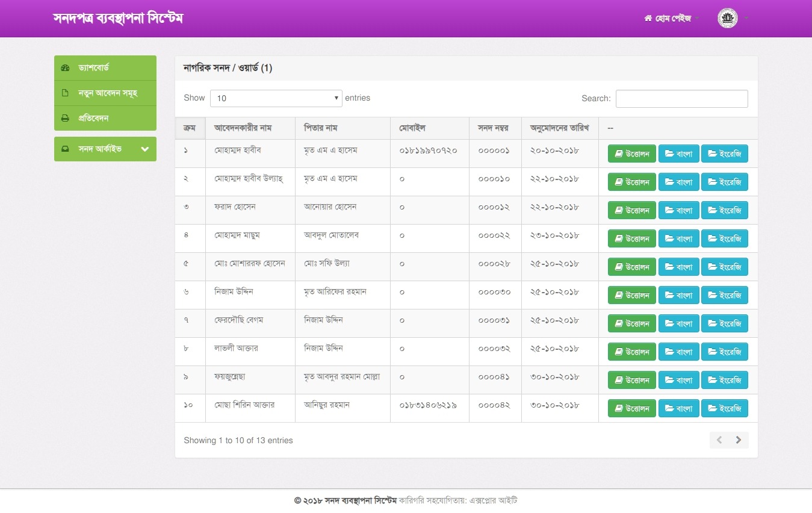812x513 pixels.
Task: Click ইংরেজি button for certificate ০০০০৩০
Action: point(725,295)
